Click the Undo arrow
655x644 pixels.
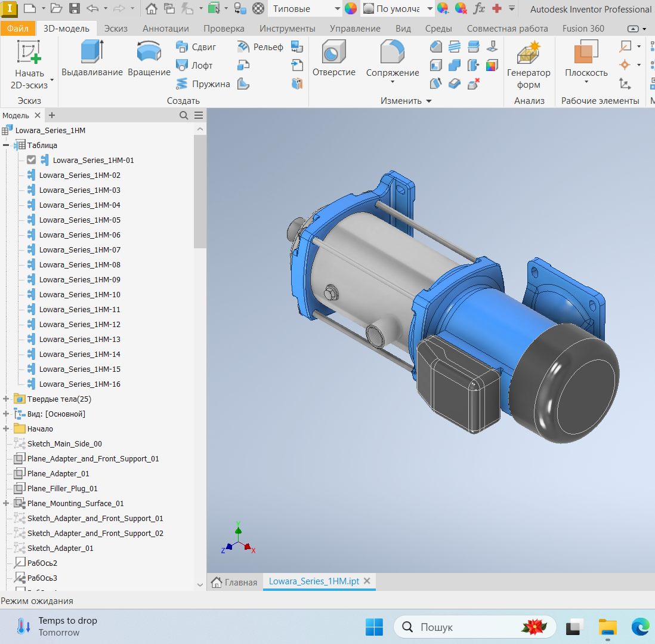[92, 8]
